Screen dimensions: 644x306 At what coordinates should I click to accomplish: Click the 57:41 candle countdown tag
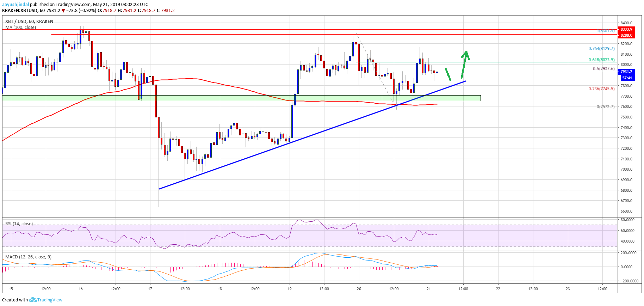(627, 78)
